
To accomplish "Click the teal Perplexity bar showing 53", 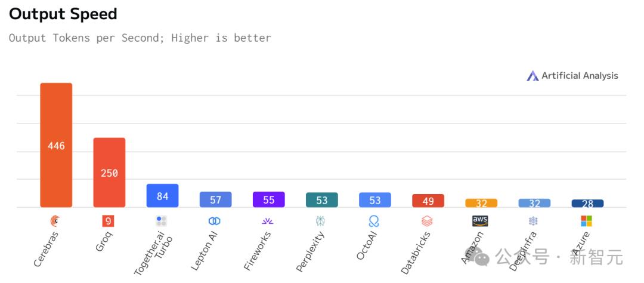I will tap(321, 200).
